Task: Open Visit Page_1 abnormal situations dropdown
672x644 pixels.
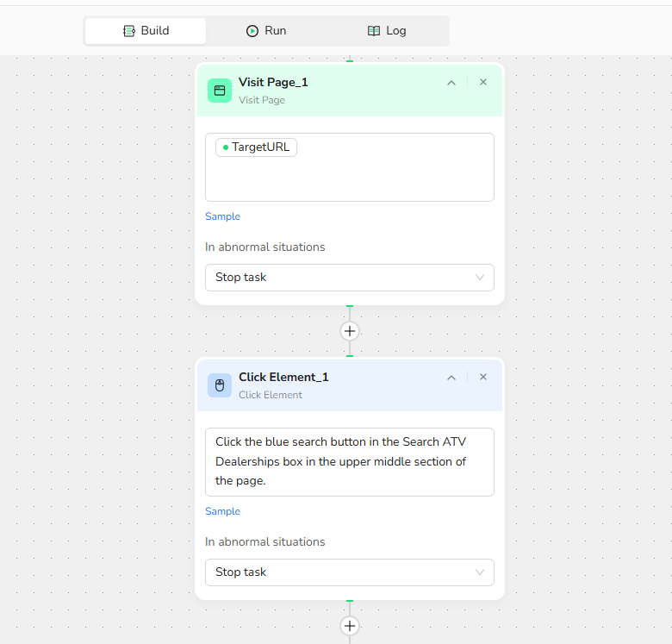Action: coord(349,278)
